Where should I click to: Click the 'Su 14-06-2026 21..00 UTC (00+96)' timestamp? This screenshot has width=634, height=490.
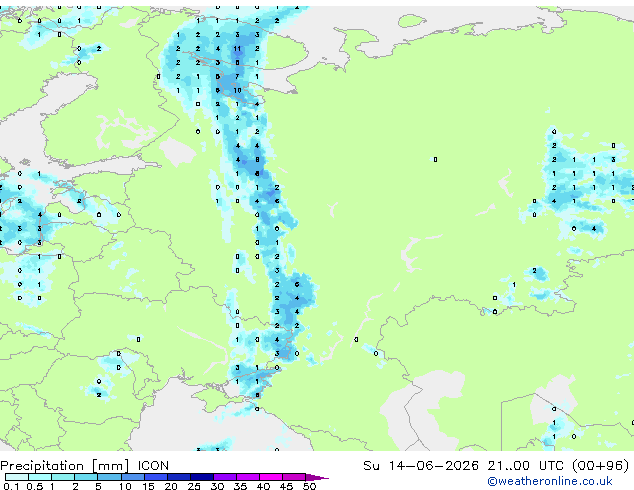click(496, 466)
